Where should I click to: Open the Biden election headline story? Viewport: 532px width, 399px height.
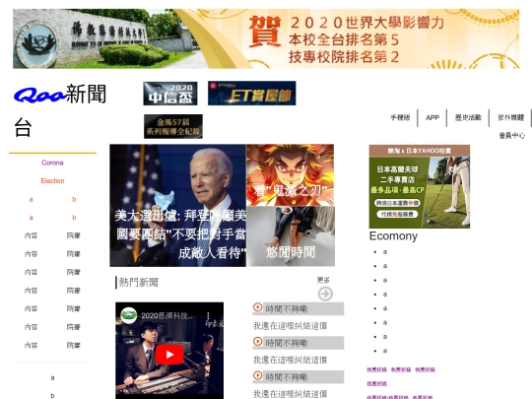click(x=177, y=205)
